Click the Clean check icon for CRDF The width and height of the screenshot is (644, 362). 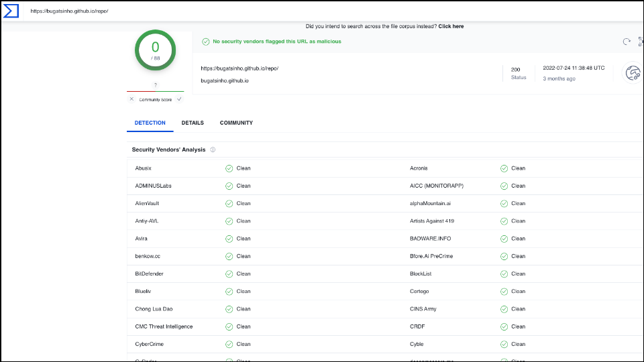504,327
